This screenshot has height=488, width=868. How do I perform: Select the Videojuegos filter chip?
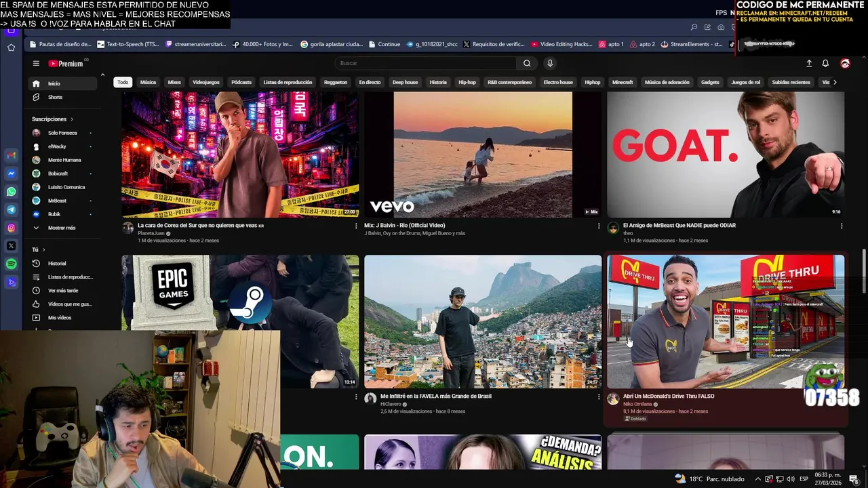coord(206,82)
